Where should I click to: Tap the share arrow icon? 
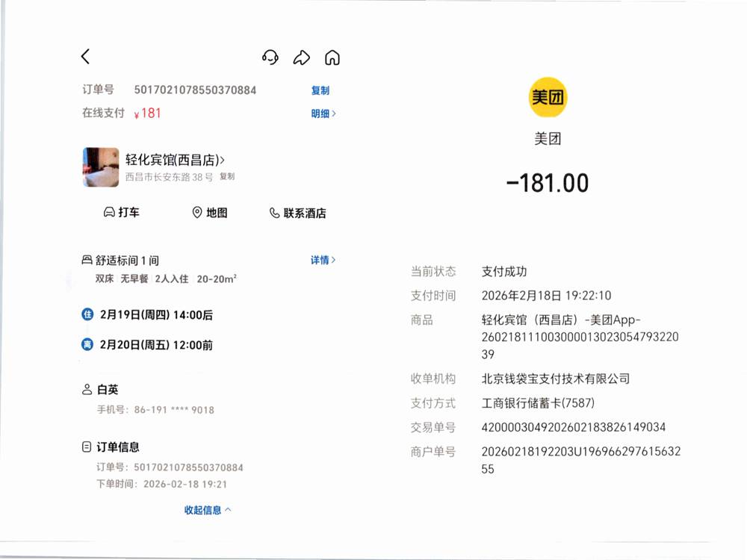pyautogui.click(x=301, y=57)
